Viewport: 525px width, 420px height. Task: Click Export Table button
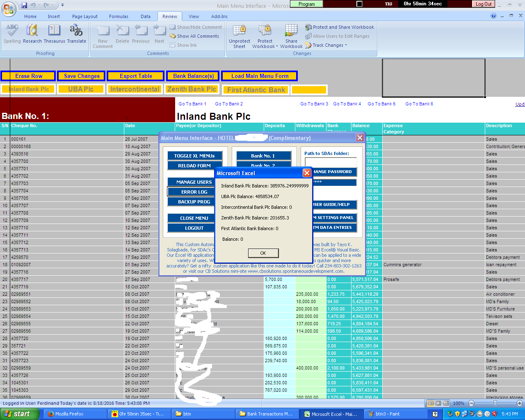click(136, 76)
